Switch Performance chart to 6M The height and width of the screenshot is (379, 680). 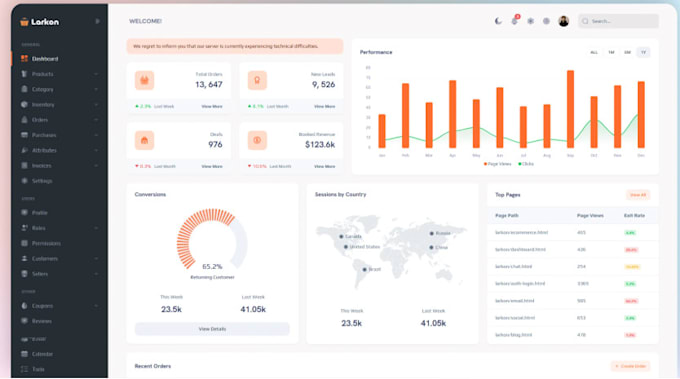627,52
